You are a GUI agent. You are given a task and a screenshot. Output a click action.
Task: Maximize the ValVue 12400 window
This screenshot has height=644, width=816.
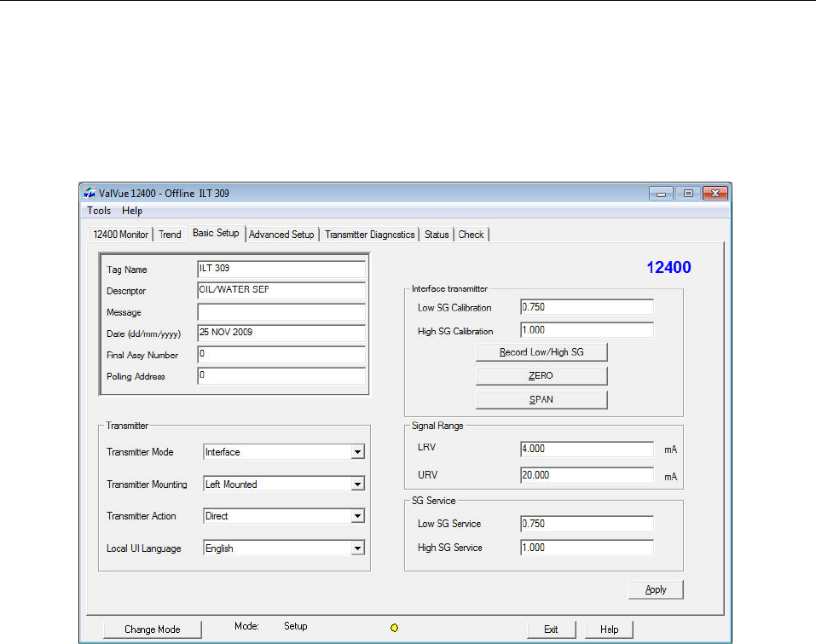pyautogui.click(x=688, y=193)
